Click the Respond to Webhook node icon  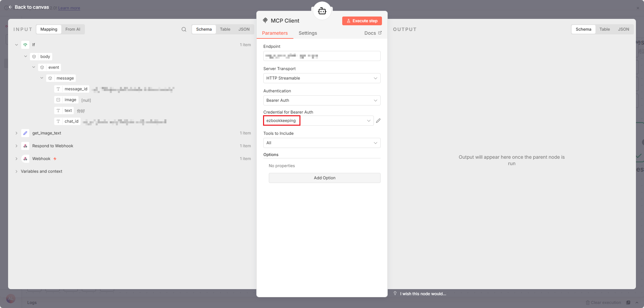[25, 146]
